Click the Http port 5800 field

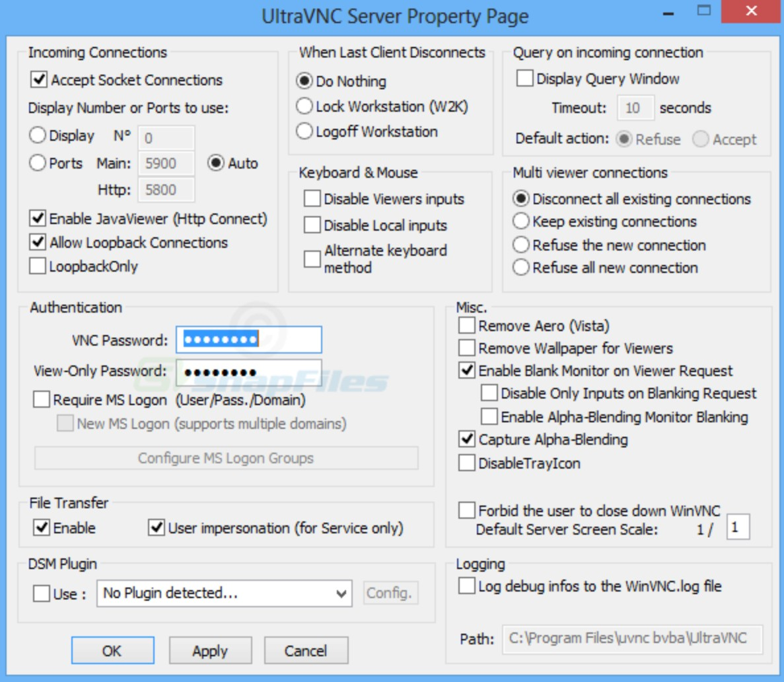pos(166,190)
